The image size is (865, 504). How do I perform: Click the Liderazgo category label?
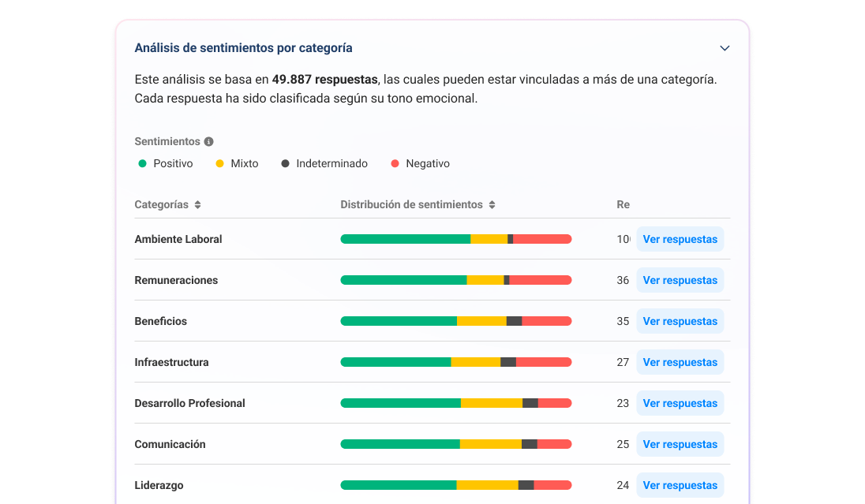click(158, 485)
